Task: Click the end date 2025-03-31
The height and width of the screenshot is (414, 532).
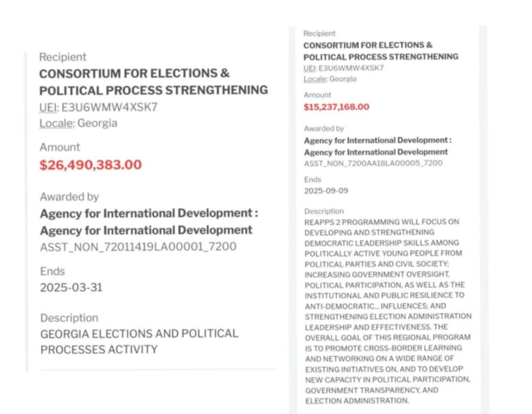Action: (71, 287)
